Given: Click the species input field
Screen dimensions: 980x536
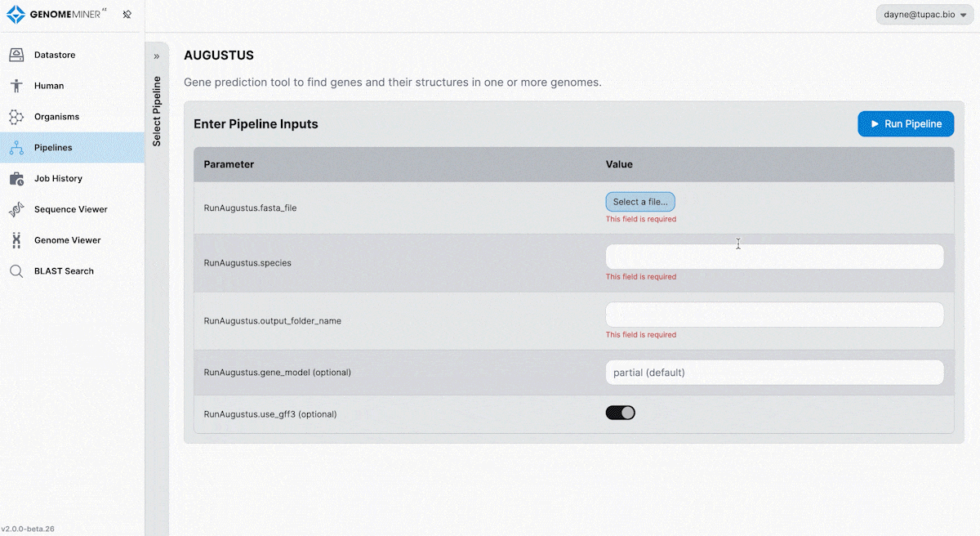Looking at the screenshot, I should click(x=774, y=257).
